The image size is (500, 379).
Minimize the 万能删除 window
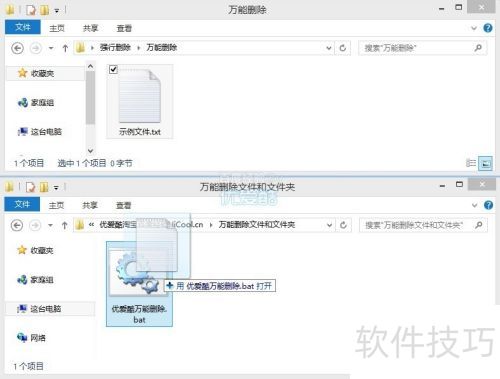[x=442, y=8]
